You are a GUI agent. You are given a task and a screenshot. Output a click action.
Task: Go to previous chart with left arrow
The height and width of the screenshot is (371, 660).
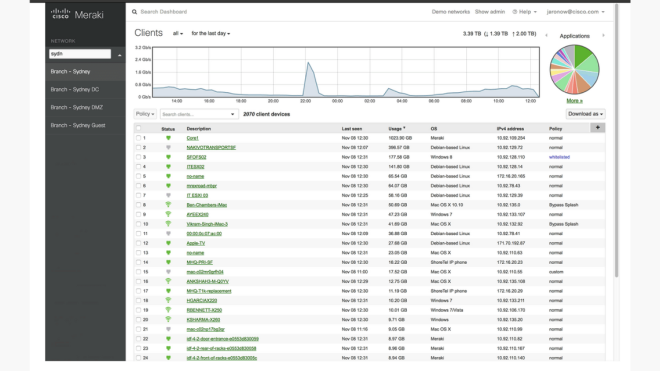point(546,36)
